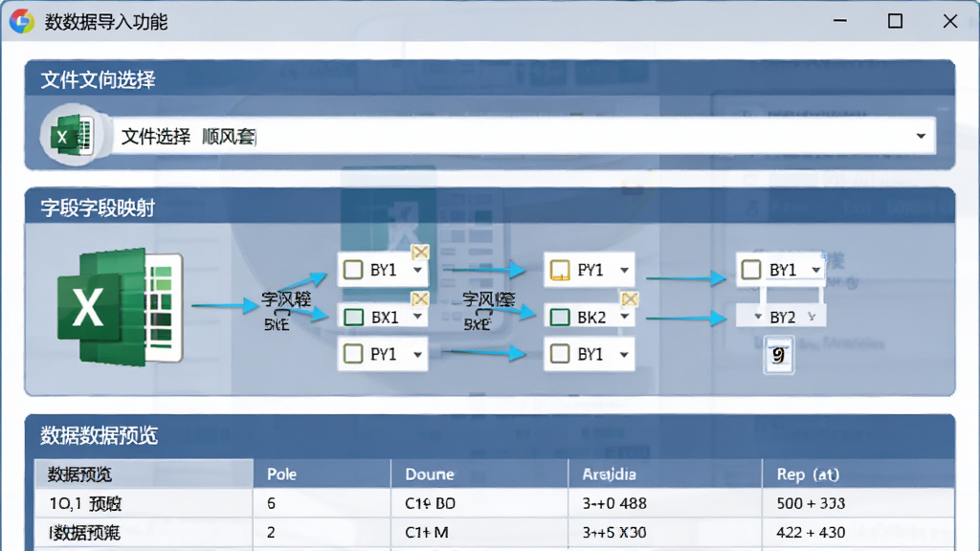Open dropdown arrow of PY1 under BX1
This screenshot has width=980, height=551.
point(417,355)
